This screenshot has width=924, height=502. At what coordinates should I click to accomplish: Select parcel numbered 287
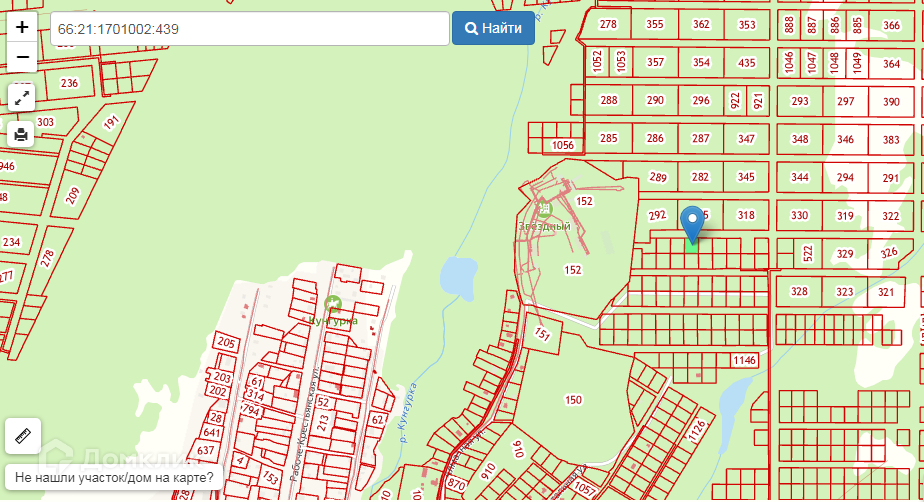[701, 138]
